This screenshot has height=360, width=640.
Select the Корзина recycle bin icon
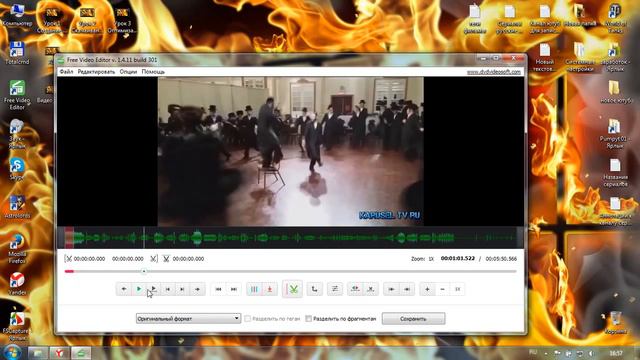click(x=616, y=322)
